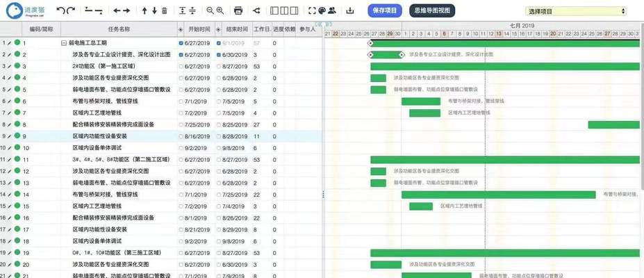Click the export download icon
Viewport: 644px width, 278px height.
(x=350, y=10)
